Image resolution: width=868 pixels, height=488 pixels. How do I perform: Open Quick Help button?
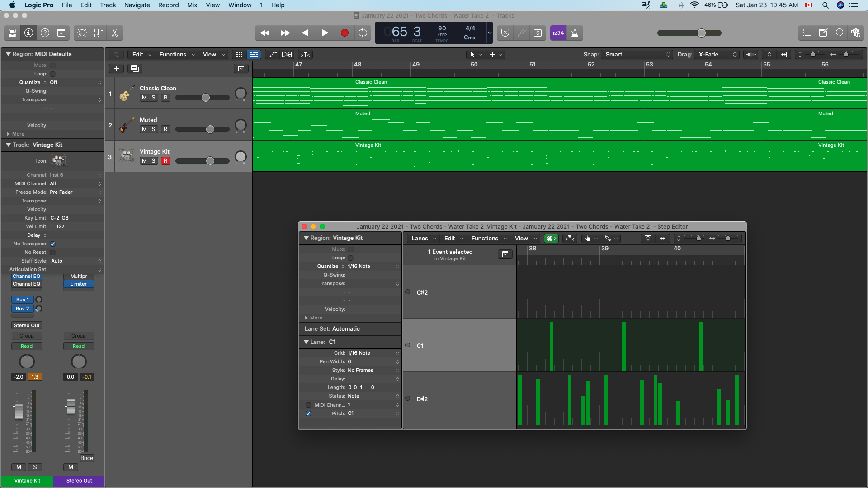pyautogui.click(x=45, y=33)
